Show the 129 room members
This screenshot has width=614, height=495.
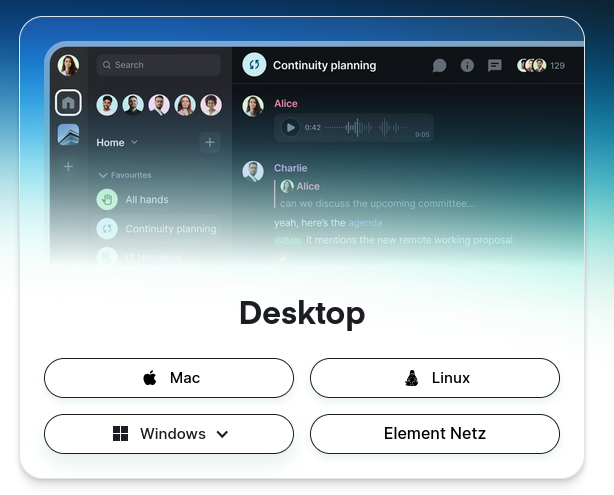click(541, 65)
